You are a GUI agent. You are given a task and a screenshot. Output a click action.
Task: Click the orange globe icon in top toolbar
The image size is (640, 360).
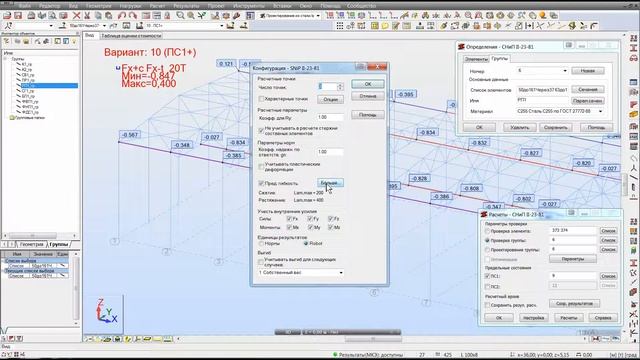[x=542, y=16]
